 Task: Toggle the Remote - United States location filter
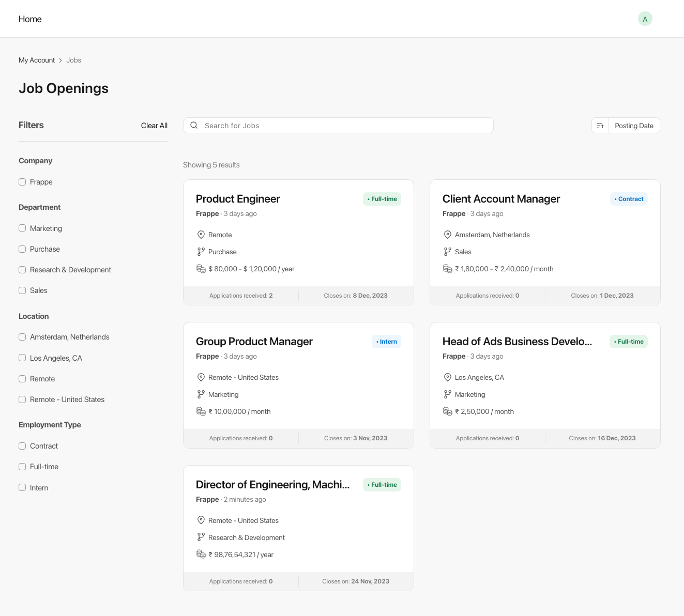[x=22, y=399]
